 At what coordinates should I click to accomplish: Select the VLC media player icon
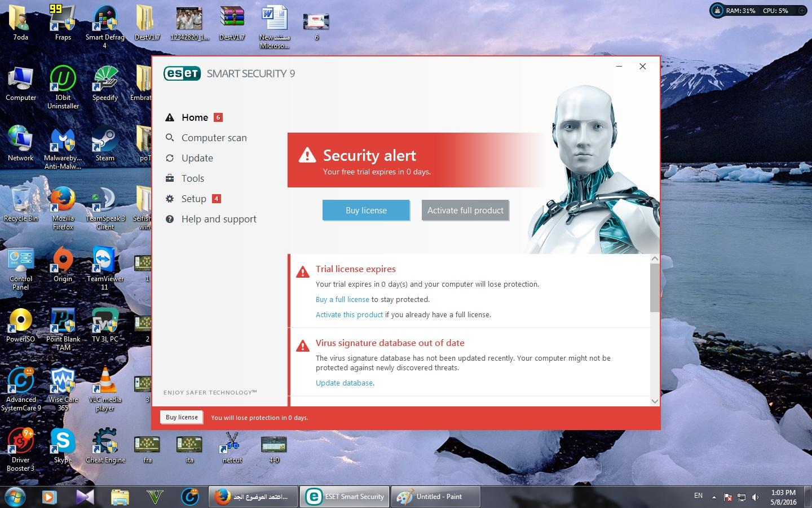click(x=105, y=389)
